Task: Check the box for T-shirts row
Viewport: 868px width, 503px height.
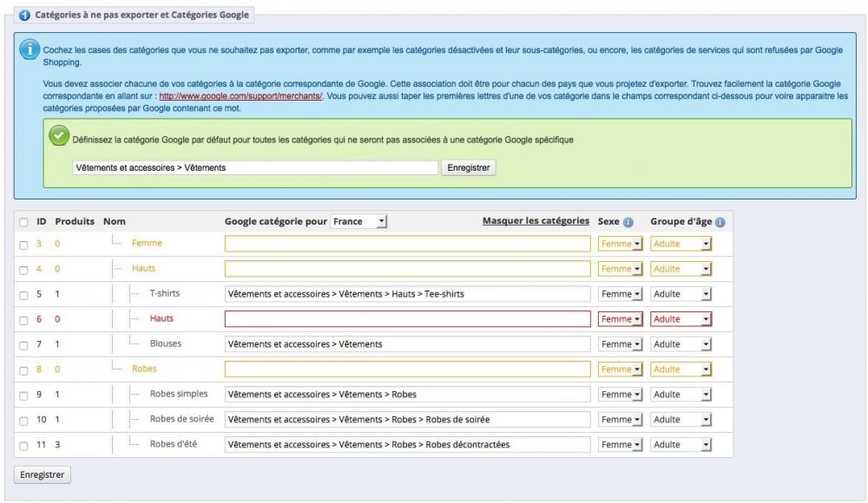Action: click(23, 295)
